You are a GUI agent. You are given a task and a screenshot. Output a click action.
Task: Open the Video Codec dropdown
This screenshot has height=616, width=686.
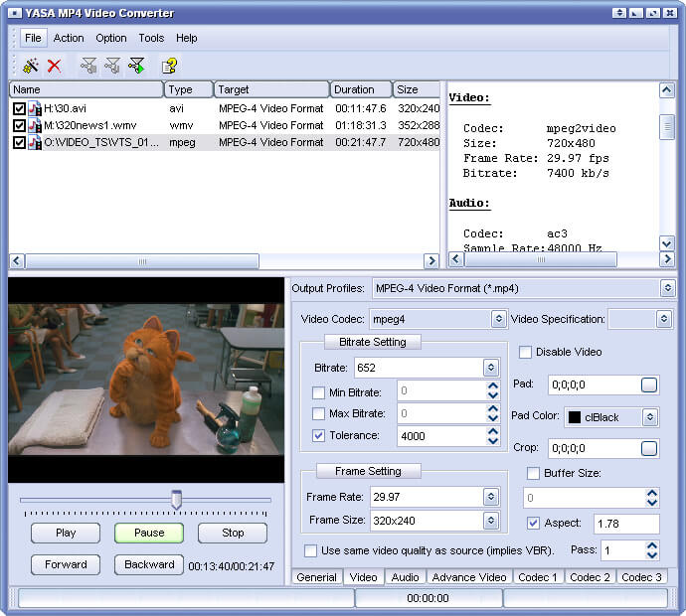[498, 319]
